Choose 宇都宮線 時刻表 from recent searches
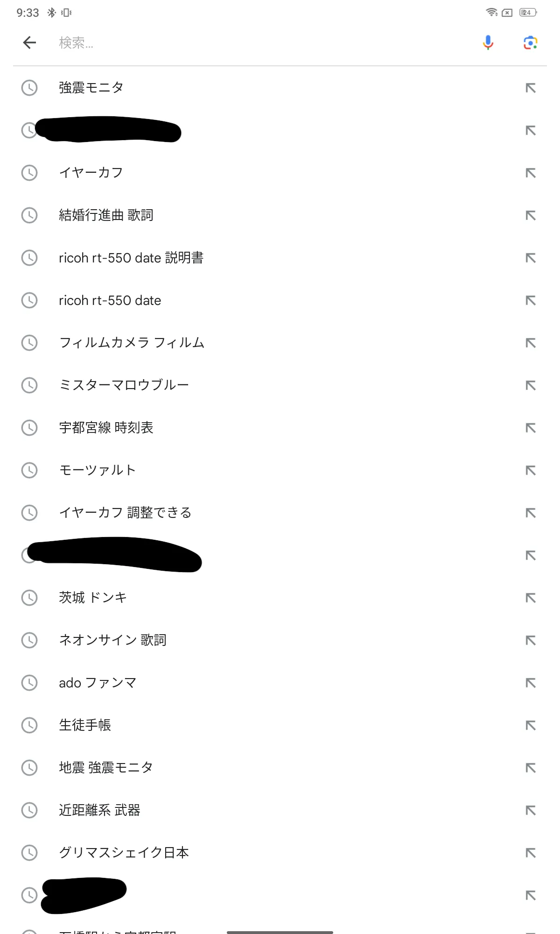 106,428
